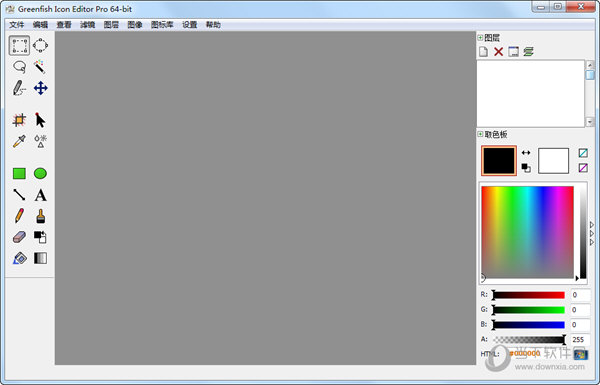The width and height of the screenshot is (600, 385).
Task: Select the black foreground color swatch
Action: (499, 161)
